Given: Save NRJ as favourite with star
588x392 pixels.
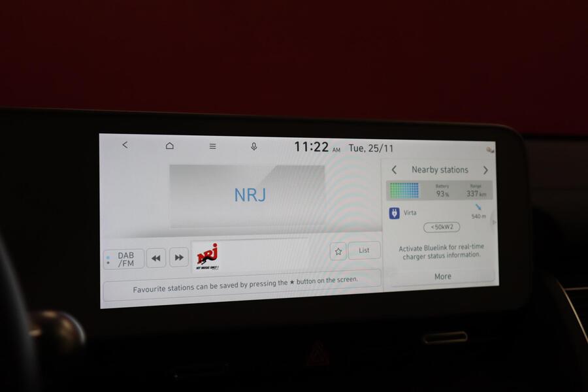Looking at the screenshot, I should (x=338, y=251).
